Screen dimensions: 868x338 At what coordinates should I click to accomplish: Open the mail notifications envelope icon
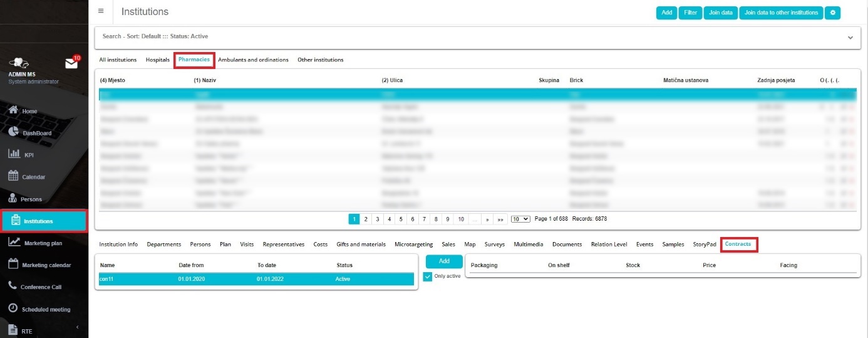tap(71, 63)
